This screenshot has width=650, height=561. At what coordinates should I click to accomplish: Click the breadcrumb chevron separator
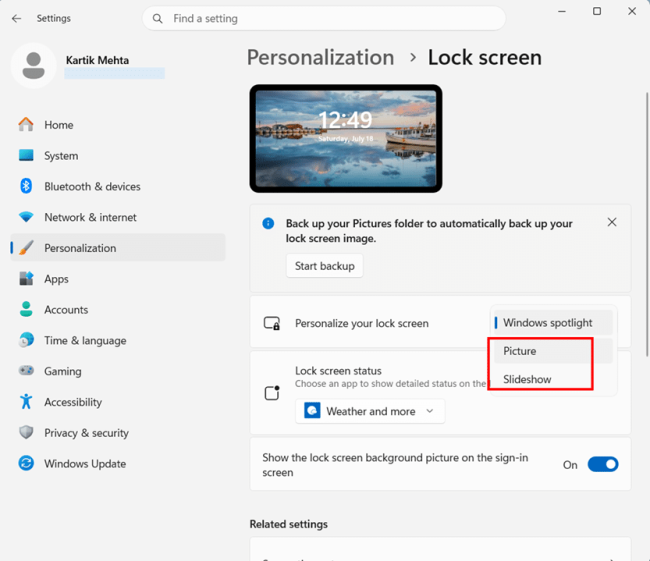[412, 58]
